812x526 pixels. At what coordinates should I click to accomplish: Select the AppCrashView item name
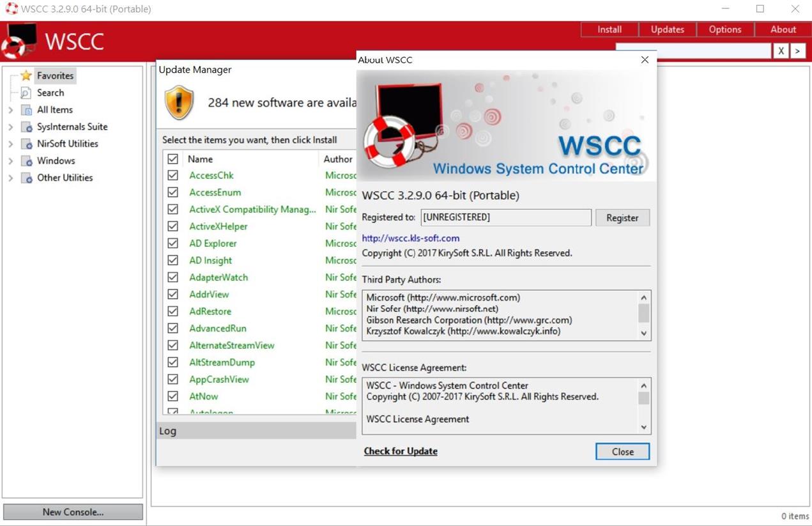coord(219,379)
